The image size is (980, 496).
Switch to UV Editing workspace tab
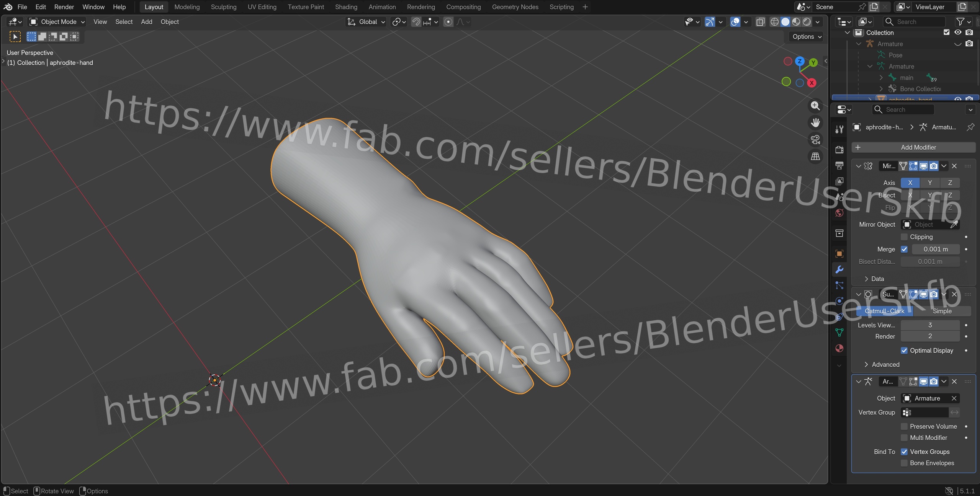coord(262,7)
